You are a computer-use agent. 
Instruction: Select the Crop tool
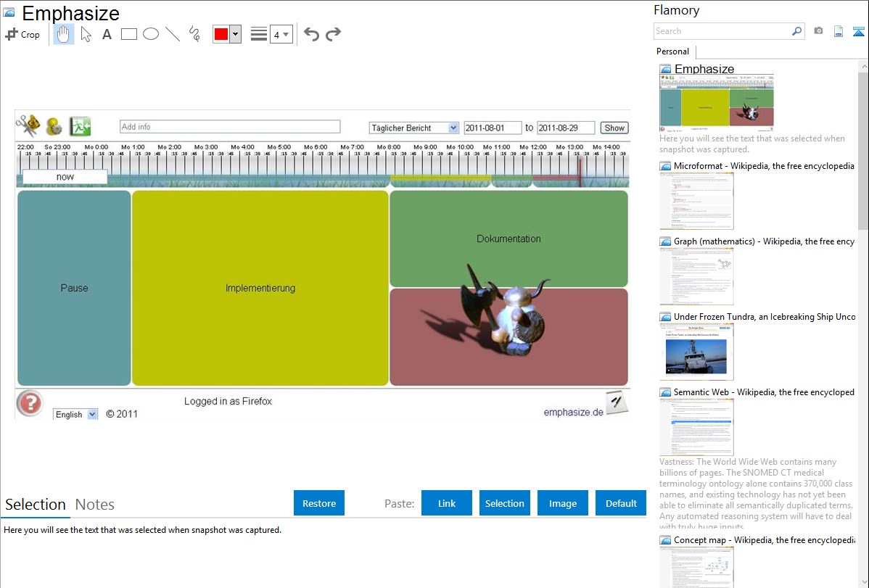pos(22,34)
